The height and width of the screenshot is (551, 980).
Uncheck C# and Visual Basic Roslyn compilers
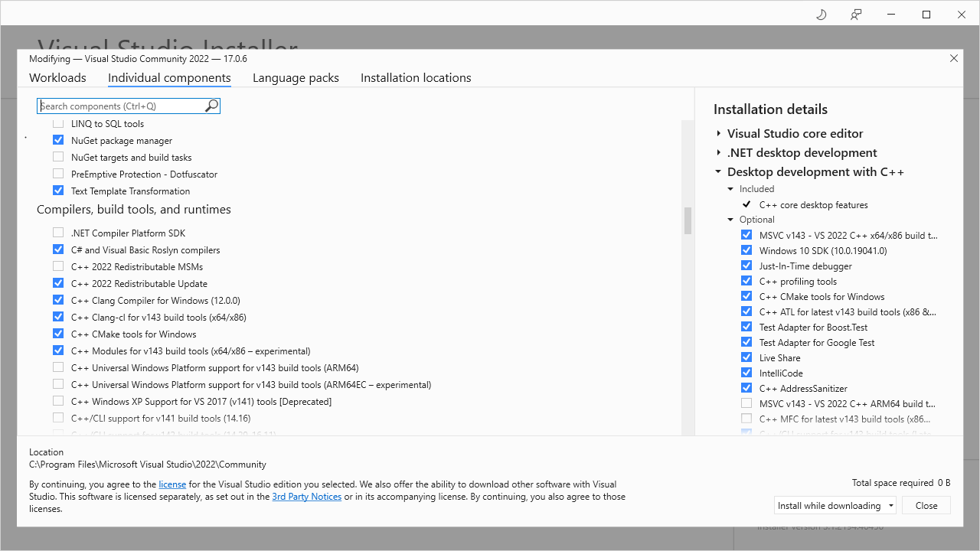[58, 249]
